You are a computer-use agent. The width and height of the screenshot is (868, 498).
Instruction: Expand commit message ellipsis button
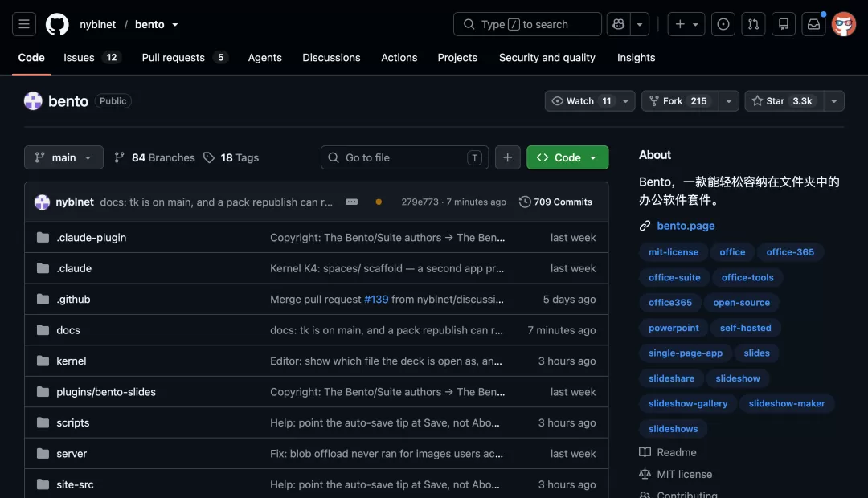[351, 202]
